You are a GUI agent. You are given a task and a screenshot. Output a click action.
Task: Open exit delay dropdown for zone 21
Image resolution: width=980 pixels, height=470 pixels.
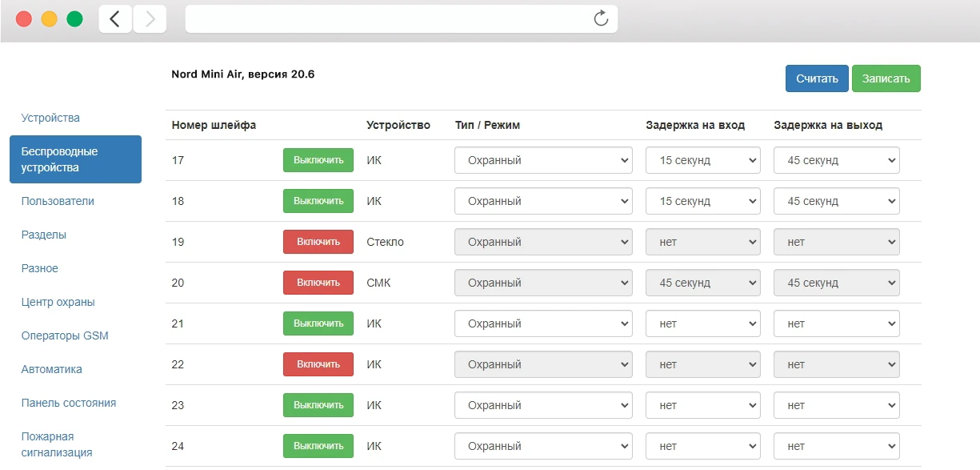836,323
